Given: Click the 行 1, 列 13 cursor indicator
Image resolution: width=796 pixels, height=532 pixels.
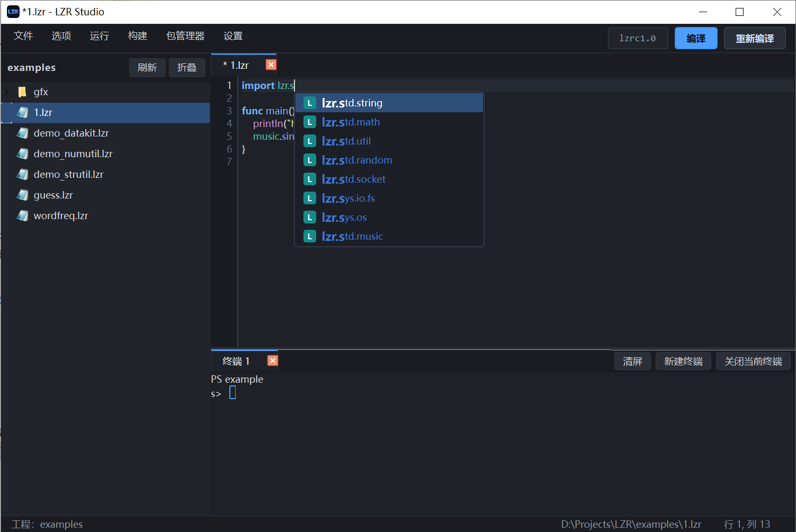Looking at the screenshot, I should click(x=747, y=524).
